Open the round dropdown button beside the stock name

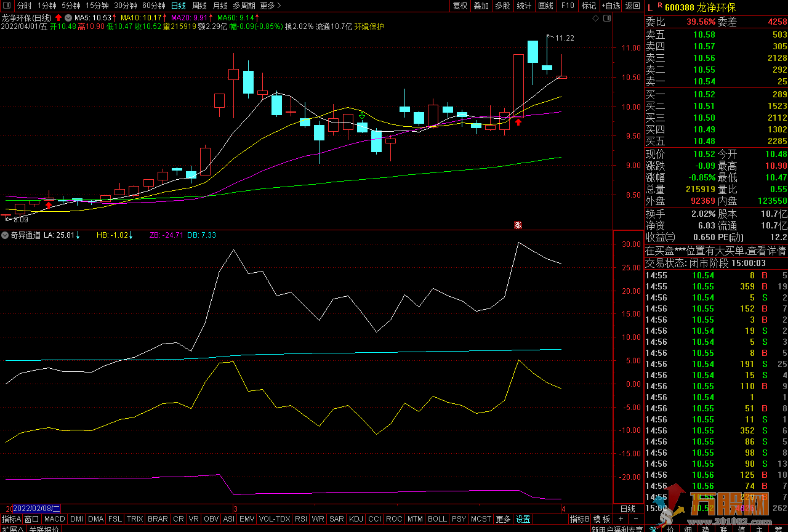coord(68,18)
